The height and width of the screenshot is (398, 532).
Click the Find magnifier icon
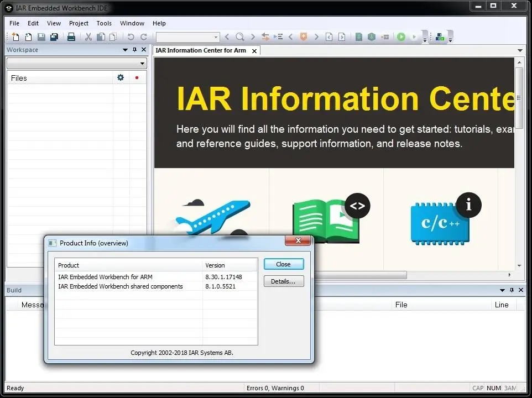coord(240,36)
